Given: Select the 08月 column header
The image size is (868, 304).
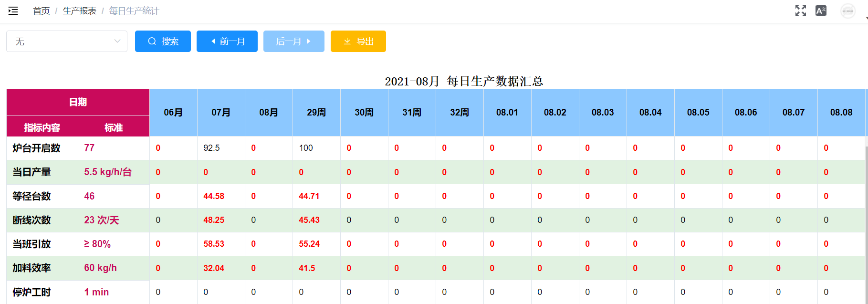Looking at the screenshot, I should click(x=269, y=113).
